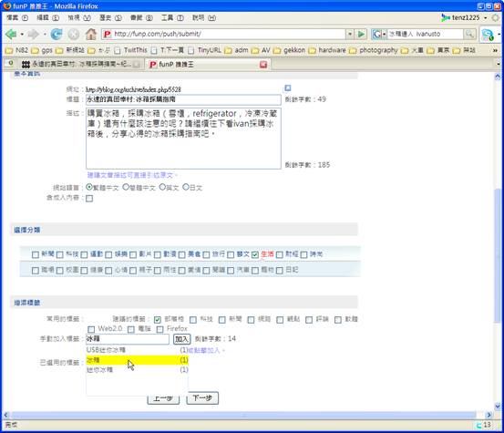The width and height of the screenshot is (504, 433).
Task: Open the gekkon bookmark folder
Action: [289, 50]
